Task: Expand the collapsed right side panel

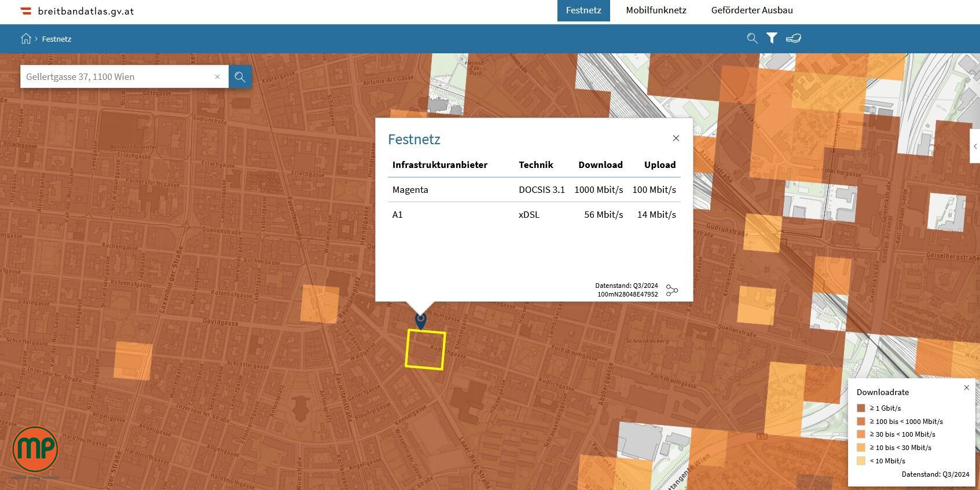Action: [975, 147]
